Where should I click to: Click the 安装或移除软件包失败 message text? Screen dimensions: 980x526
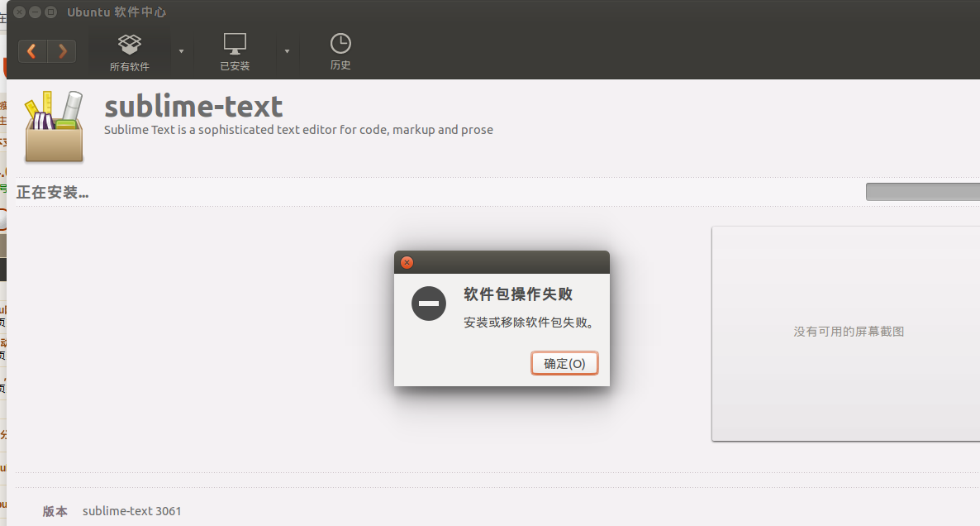(x=528, y=323)
